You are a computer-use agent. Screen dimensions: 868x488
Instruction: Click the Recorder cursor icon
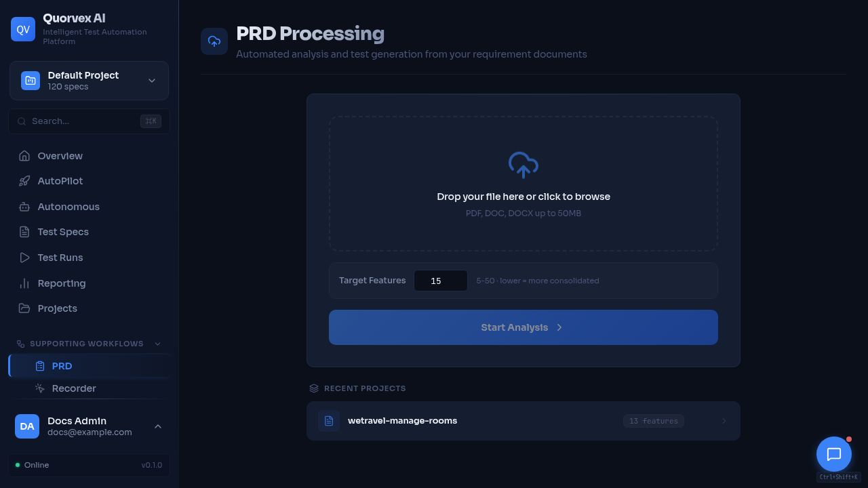[40, 388]
